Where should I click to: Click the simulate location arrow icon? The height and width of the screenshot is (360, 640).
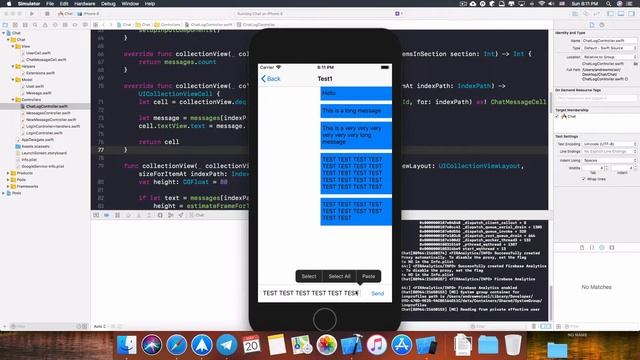[181, 215]
